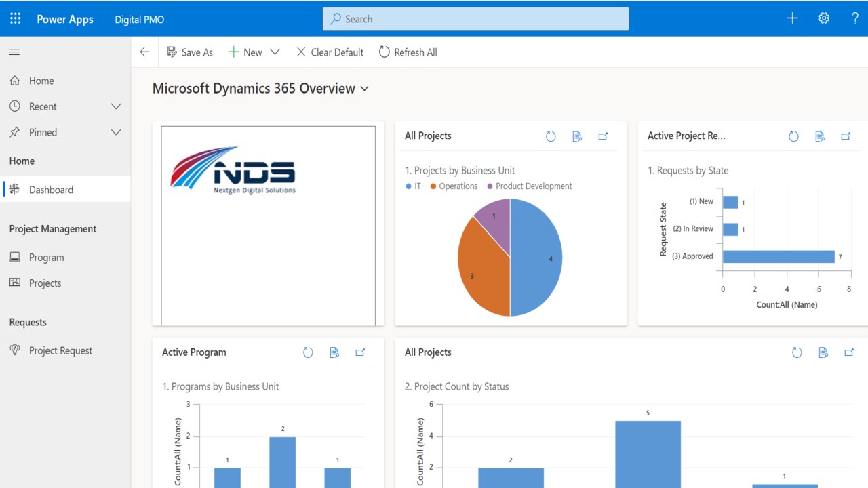Toggle the hamburger navigation menu
This screenshot has height=488, width=868.
coord(14,52)
